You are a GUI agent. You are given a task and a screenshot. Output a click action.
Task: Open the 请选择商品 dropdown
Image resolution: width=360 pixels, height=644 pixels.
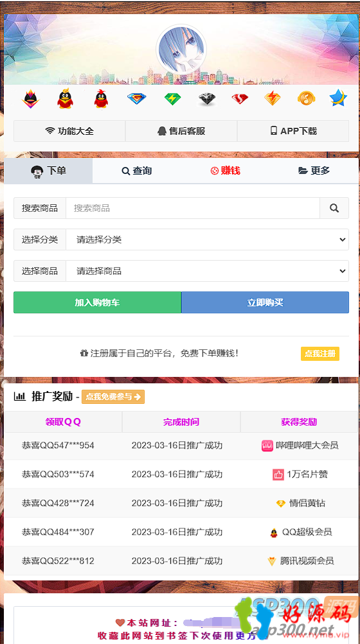tap(208, 271)
